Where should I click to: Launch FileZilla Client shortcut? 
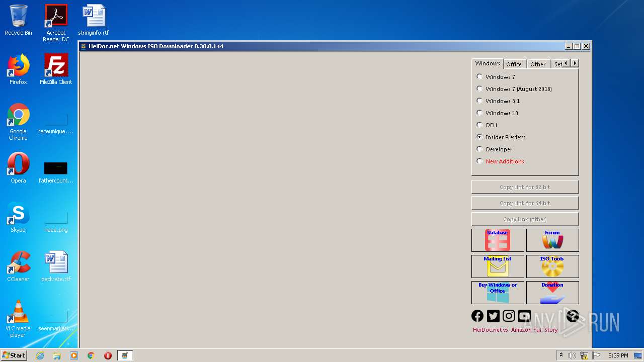(56, 69)
